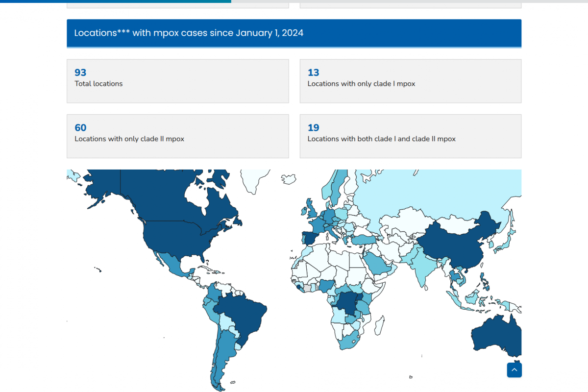
Task: Click Spain on the world map
Action: pos(309,239)
